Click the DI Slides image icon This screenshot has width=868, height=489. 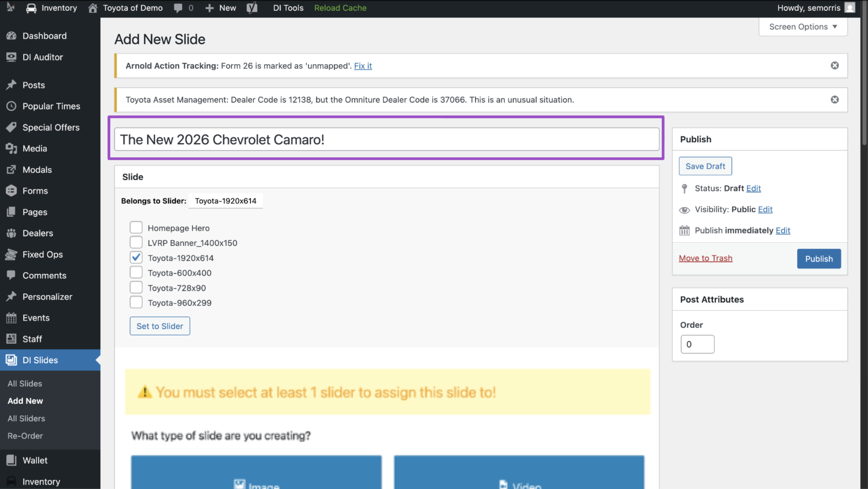pyautogui.click(x=11, y=360)
